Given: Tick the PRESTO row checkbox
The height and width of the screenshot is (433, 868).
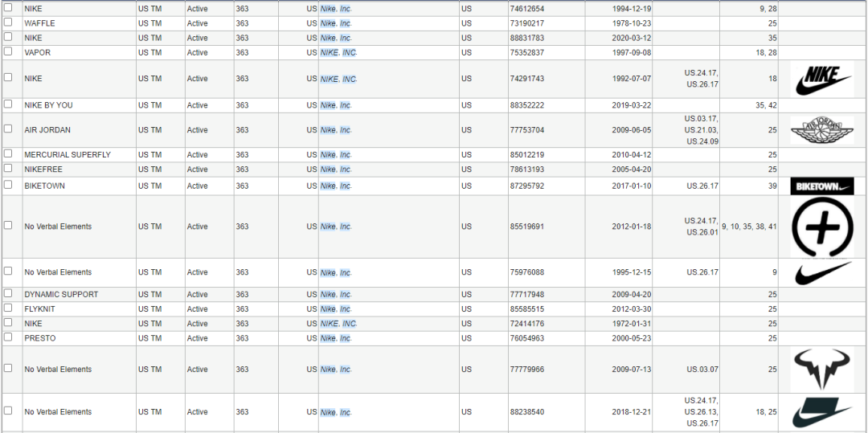Looking at the screenshot, I should 8,337.
